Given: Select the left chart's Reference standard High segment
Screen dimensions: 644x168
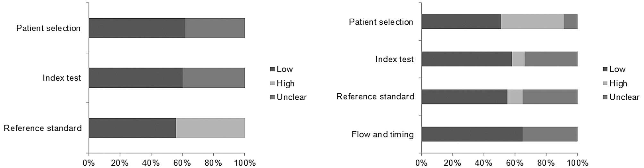Looking at the screenshot, I should pos(210,128).
